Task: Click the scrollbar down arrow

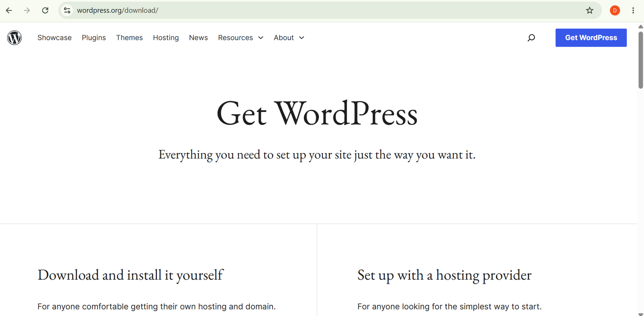Action: tap(640, 314)
